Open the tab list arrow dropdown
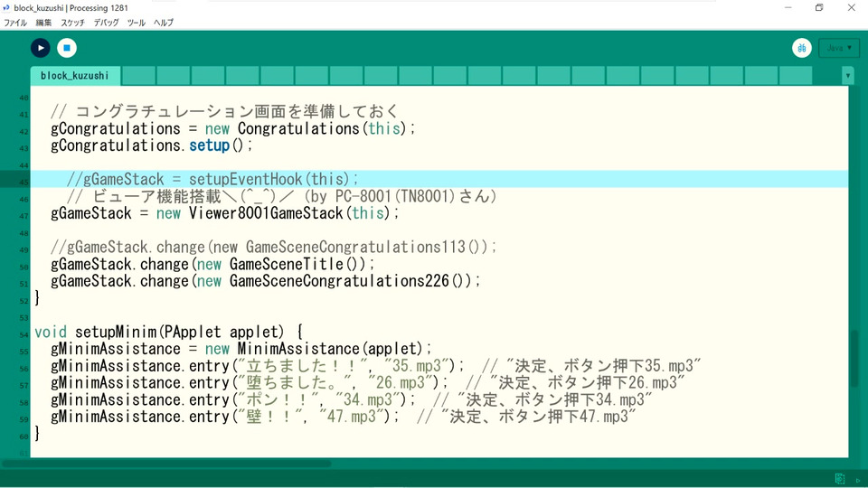This screenshot has height=488, width=868. coord(847,76)
